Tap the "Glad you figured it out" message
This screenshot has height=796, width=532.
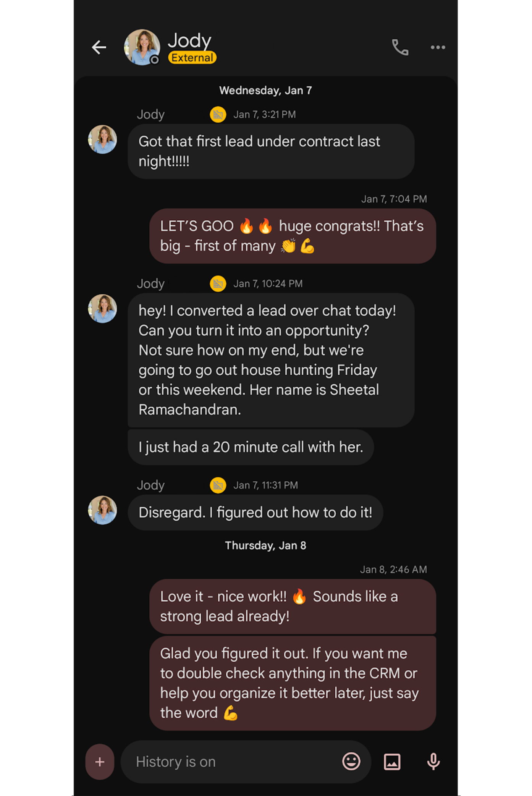[292, 683]
